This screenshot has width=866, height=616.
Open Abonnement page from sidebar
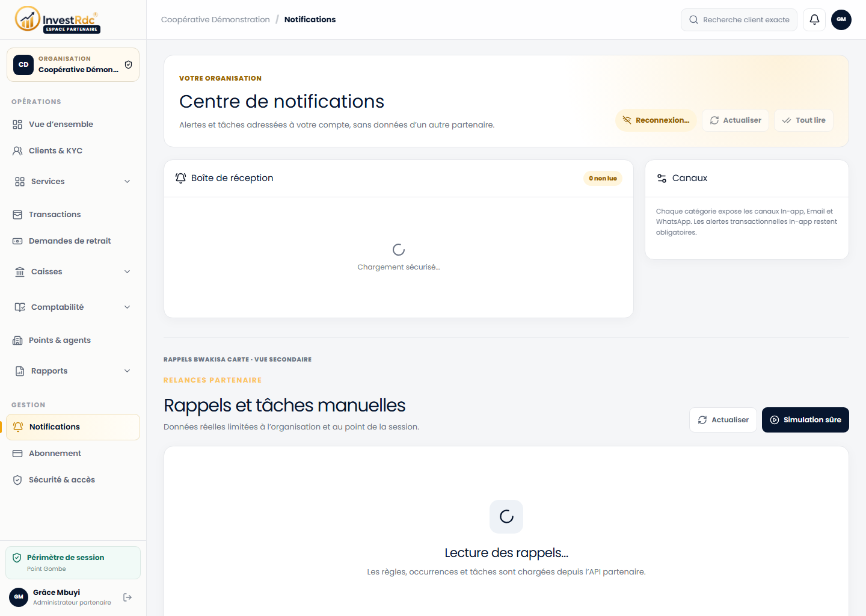point(73,454)
